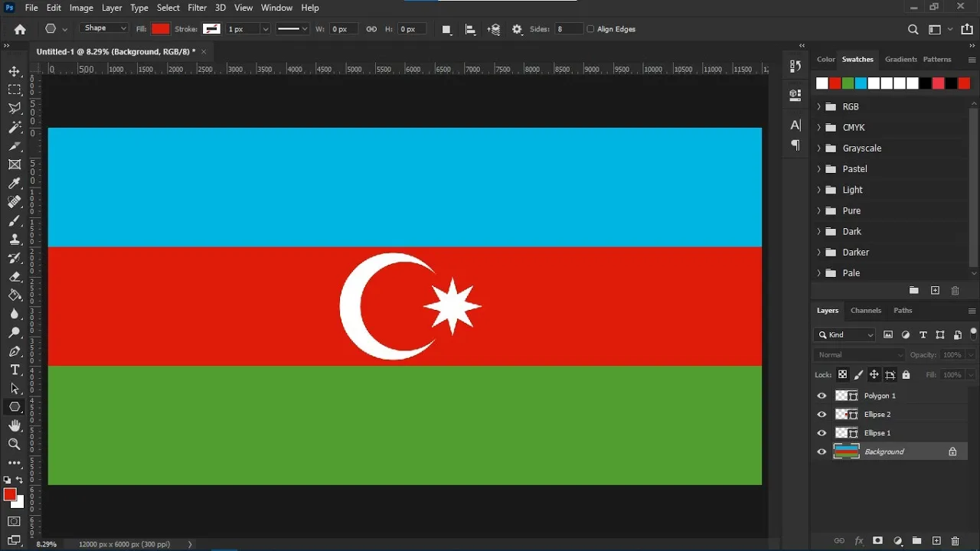
Task: Open the polygon settings gear
Action: click(x=518, y=29)
